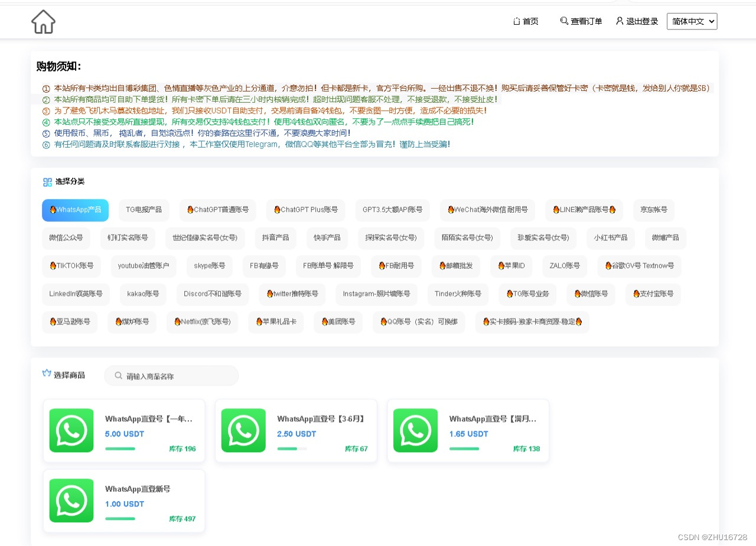Pick the 珍爱实名号(女号) category

click(x=543, y=238)
